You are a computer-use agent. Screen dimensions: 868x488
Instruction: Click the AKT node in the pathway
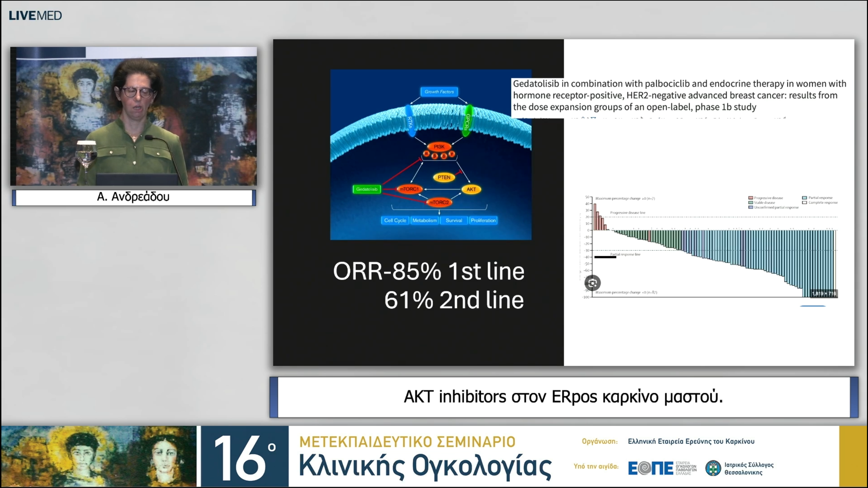pos(471,189)
